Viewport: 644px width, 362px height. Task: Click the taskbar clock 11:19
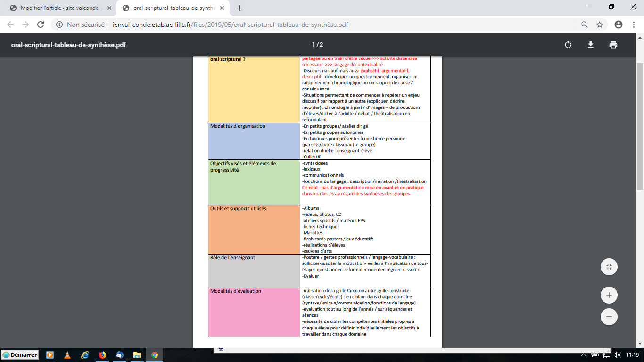(633, 355)
